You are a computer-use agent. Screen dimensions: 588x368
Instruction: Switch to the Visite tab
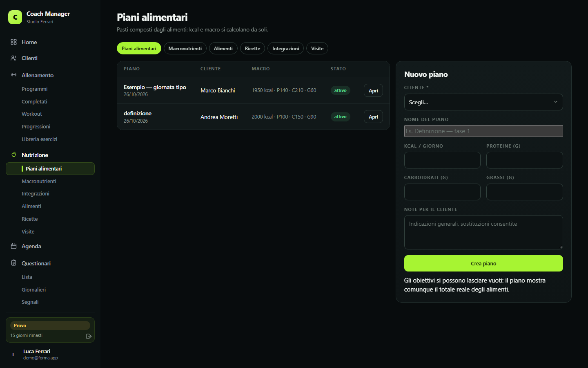pyautogui.click(x=317, y=48)
